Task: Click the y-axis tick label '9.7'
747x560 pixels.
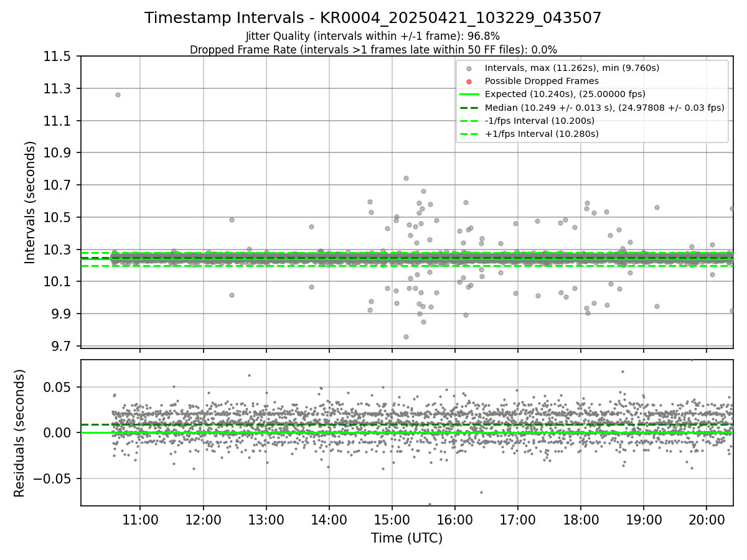Action: 62,346
